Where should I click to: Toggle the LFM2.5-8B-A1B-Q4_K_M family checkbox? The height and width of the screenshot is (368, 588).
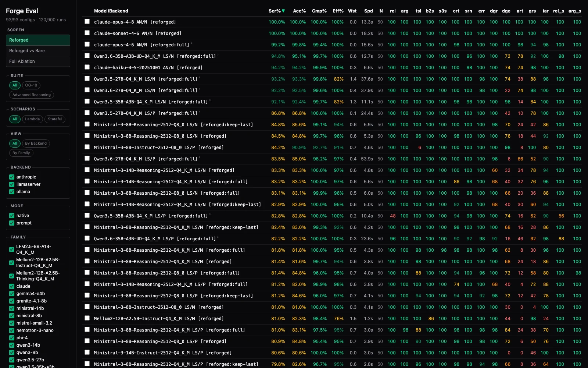pos(12,250)
